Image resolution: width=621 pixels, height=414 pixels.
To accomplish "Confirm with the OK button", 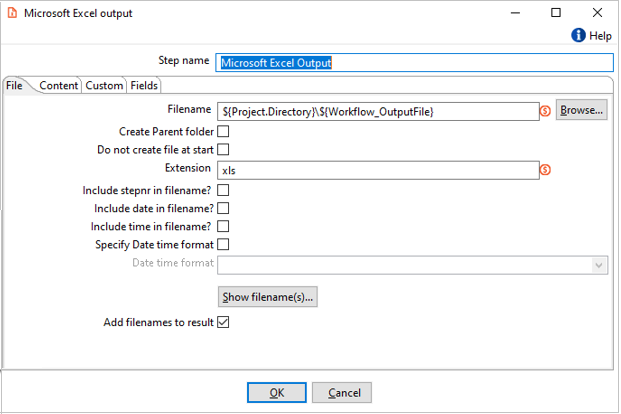I will [277, 393].
